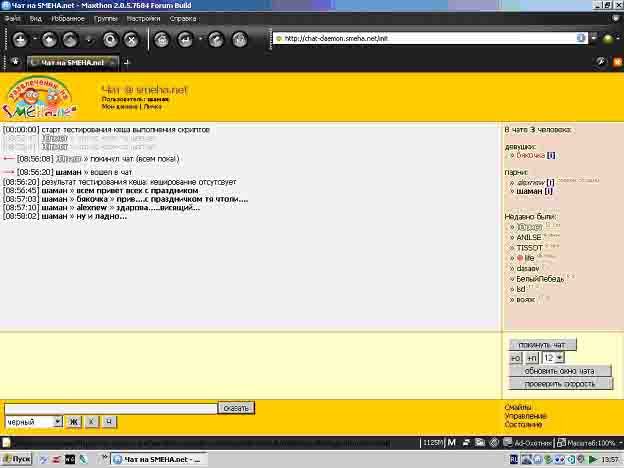Open the Избранное menu
This screenshot has width=624, height=468.
pos(69,18)
